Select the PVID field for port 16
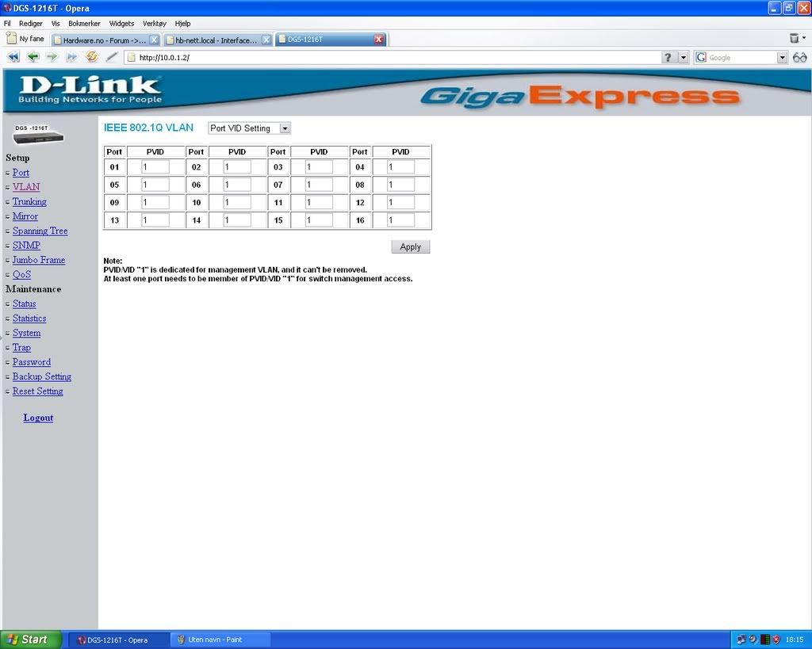Image resolution: width=812 pixels, height=649 pixels. [x=401, y=220]
